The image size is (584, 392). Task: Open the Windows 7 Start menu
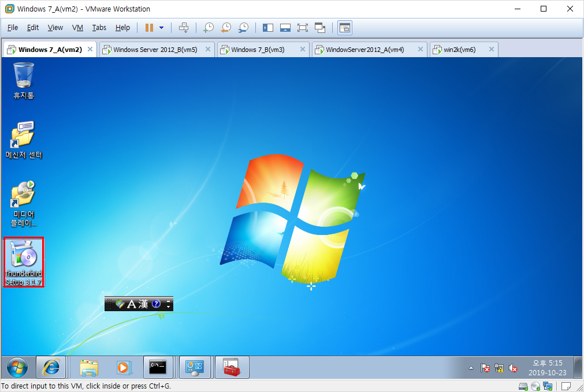17,367
